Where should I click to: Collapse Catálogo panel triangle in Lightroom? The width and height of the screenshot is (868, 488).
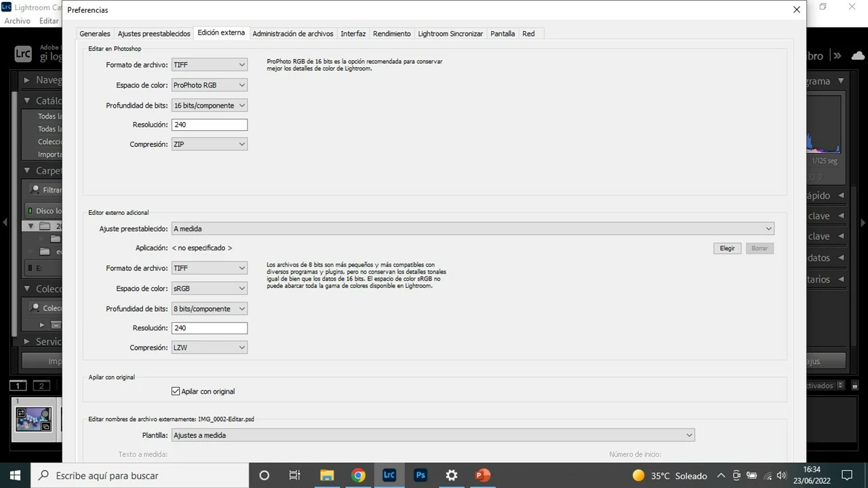(27, 100)
